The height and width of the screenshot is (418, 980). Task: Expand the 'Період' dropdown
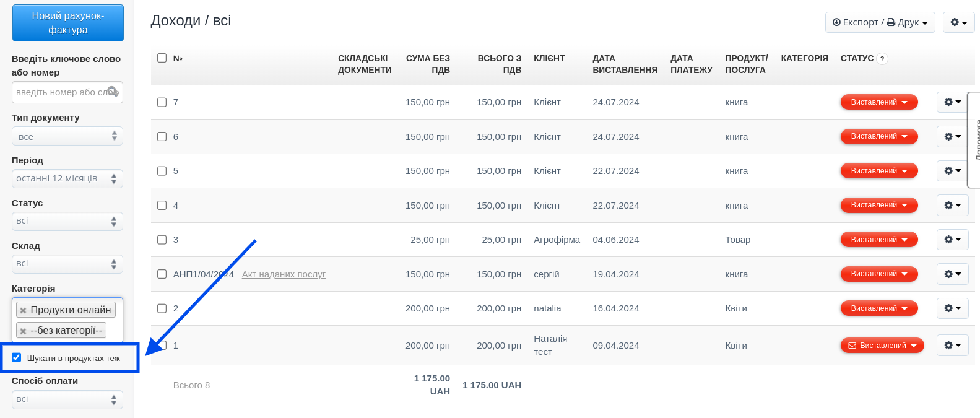(67, 179)
